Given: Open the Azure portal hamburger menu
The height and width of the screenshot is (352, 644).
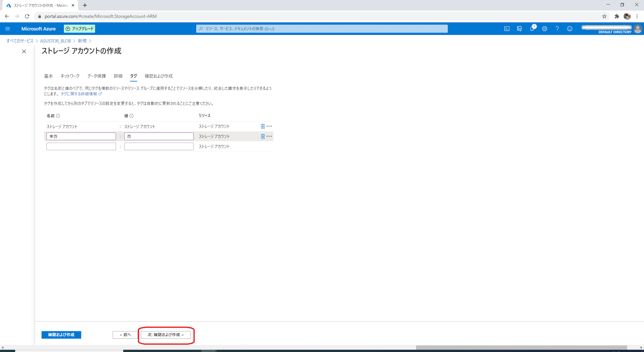Looking at the screenshot, I should pyautogui.click(x=8, y=29).
